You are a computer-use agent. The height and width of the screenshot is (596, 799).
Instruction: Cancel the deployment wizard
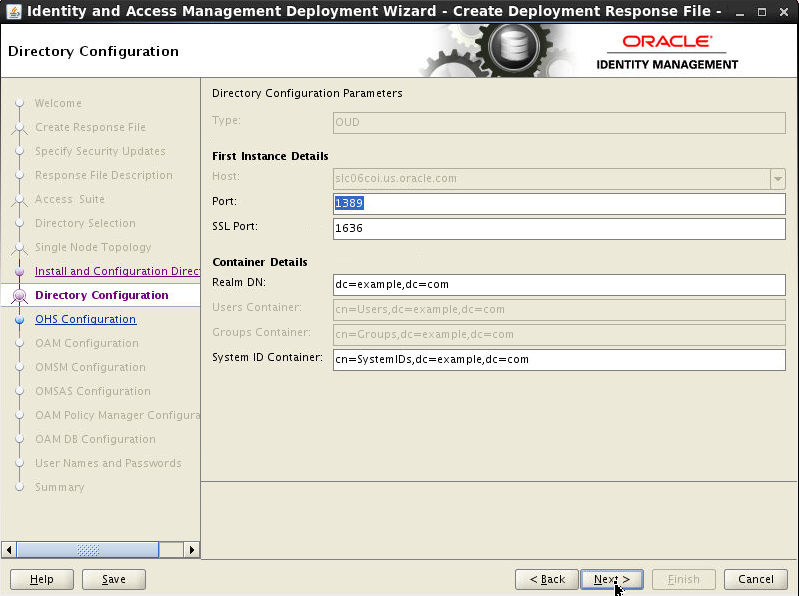click(756, 579)
